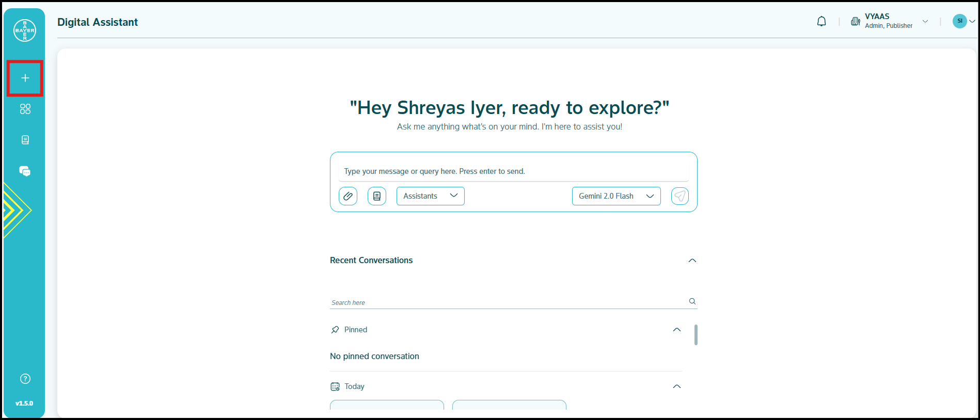Image resolution: width=980 pixels, height=420 pixels.
Task: Collapse the Recent Conversations section
Action: pos(692,261)
